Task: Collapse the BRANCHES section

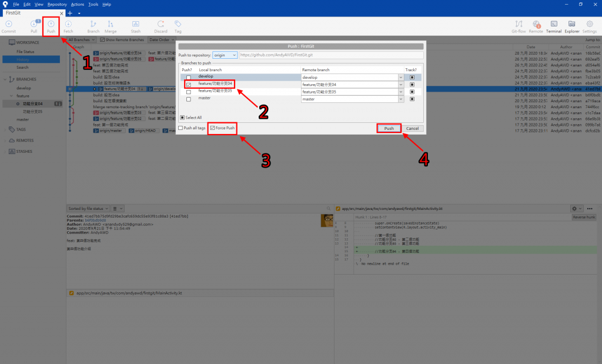Action: point(5,79)
